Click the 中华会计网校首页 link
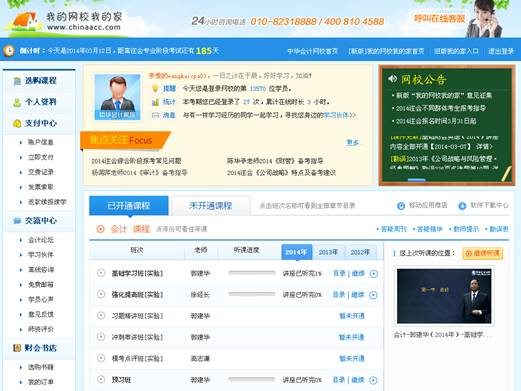 [312, 51]
